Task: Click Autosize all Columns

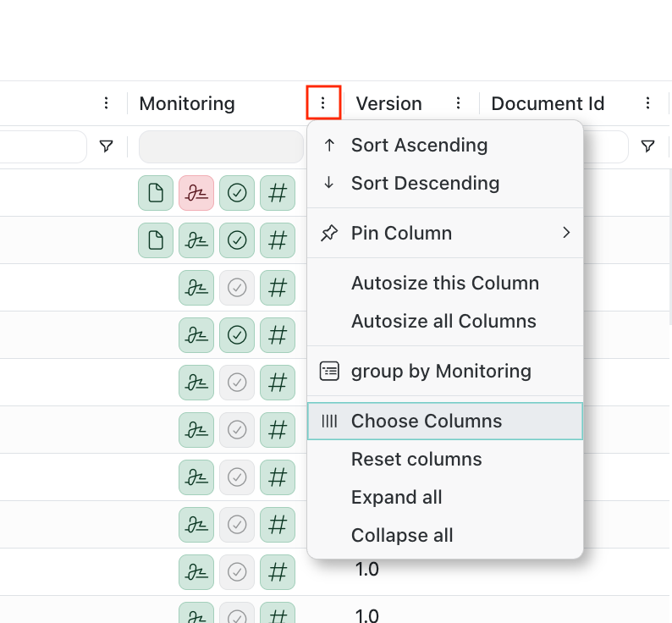Action: (x=443, y=321)
